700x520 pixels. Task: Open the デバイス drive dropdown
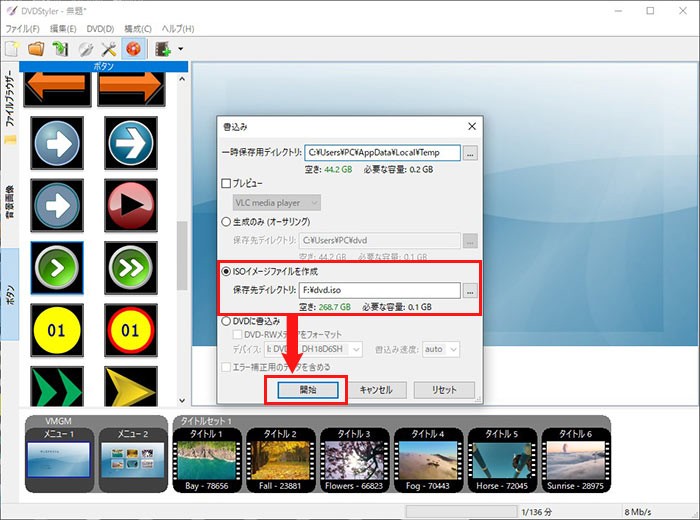313,349
